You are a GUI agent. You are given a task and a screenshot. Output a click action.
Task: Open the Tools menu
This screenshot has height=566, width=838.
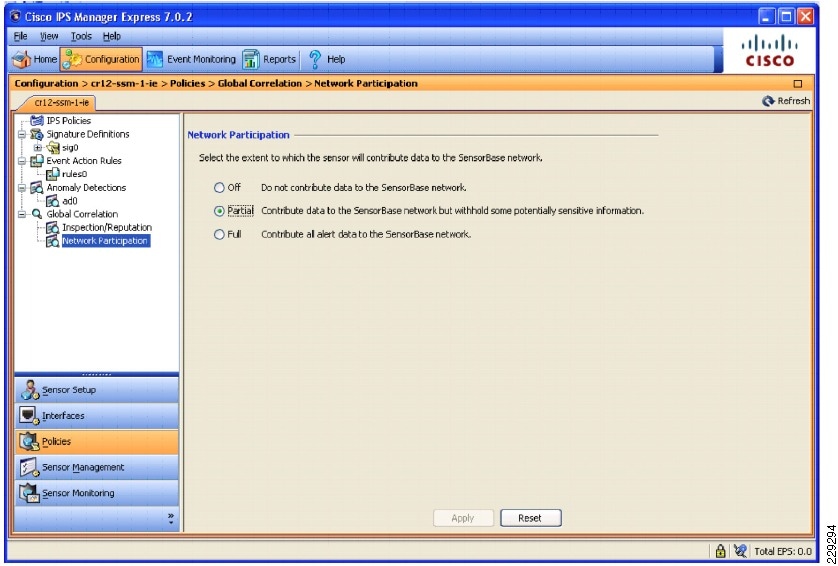pyautogui.click(x=81, y=36)
